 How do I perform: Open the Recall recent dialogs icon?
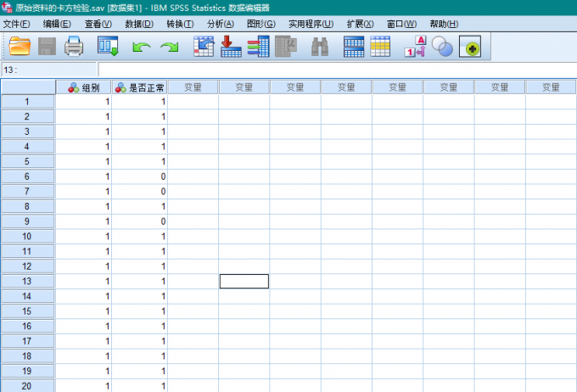tap(108, 47)
